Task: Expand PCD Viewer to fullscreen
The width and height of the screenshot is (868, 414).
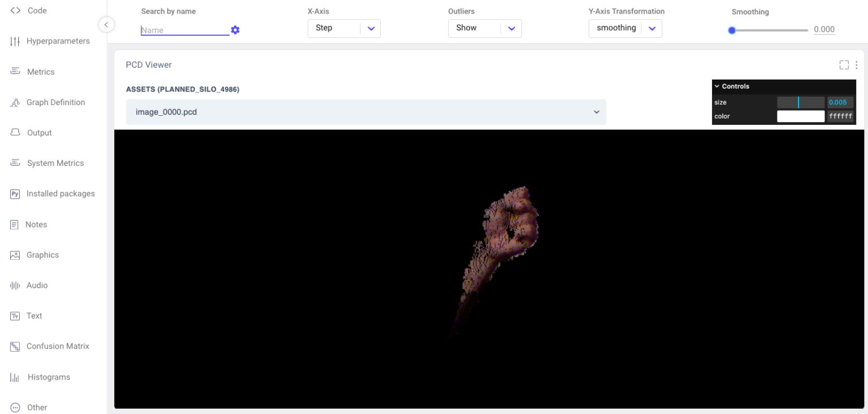Action: pyautogui.click(x=844, y=65)
